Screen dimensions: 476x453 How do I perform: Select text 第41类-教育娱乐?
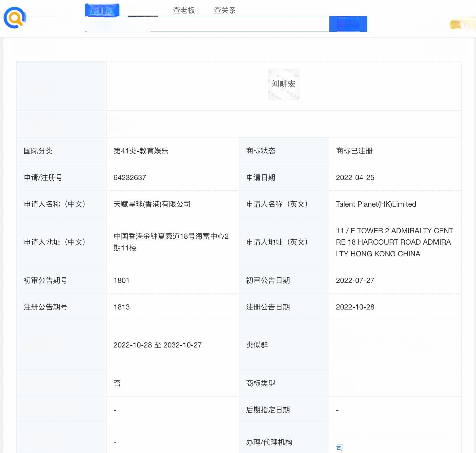coord(141,151)
